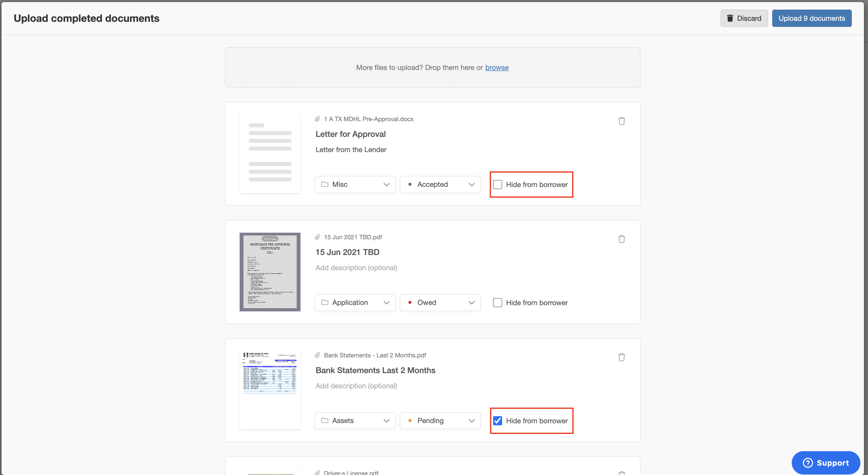Enable Hide from borrower for Letter for Approval
This screenshot has width=868, height=475.
coord(498,185)
